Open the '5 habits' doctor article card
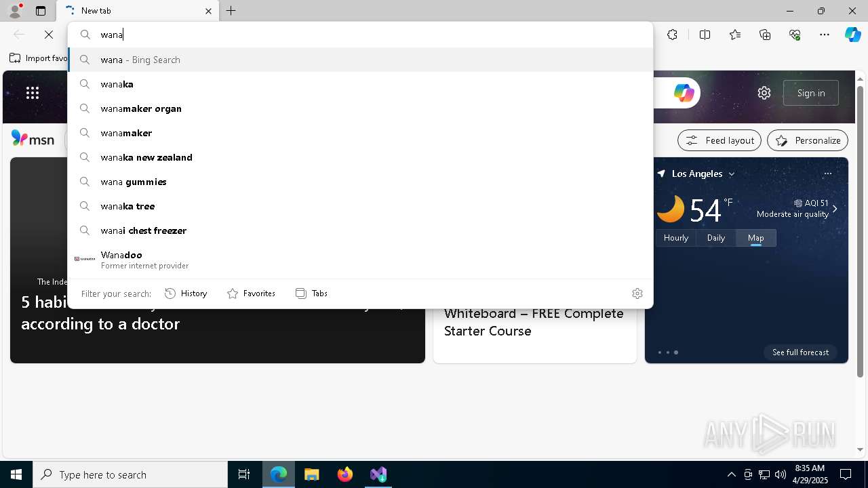This screenshot has height=488, width=868. 217,260
